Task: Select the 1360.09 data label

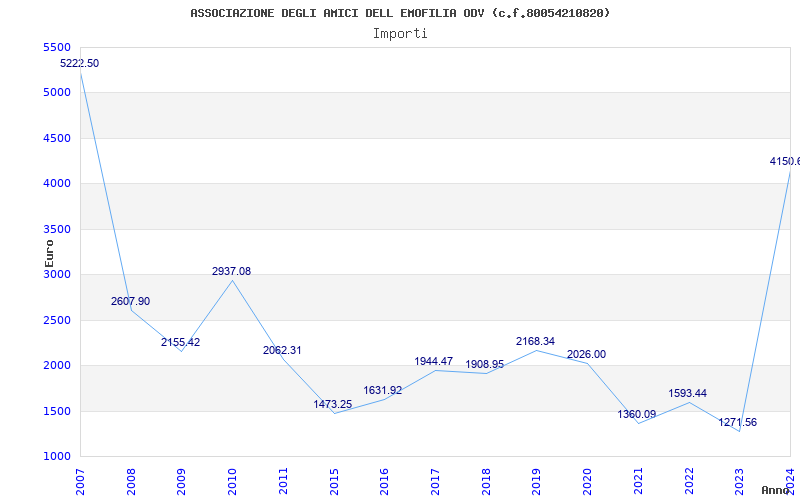Action: point(637,415)
